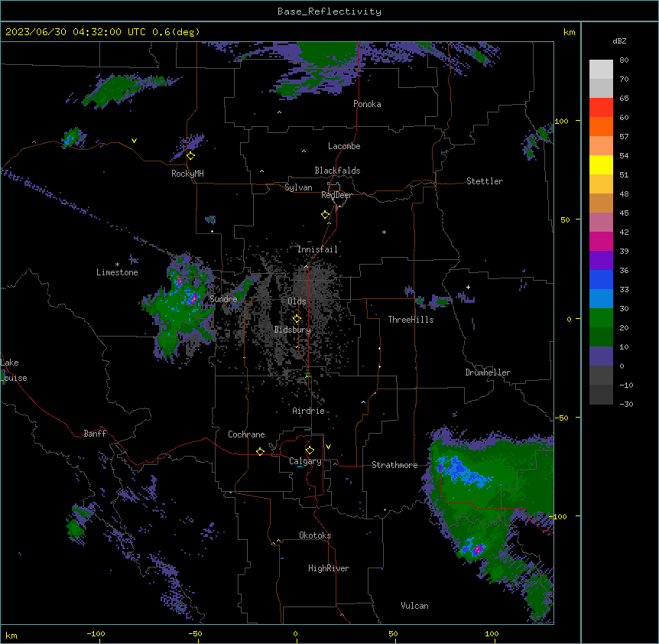
Task: Click the Calgary city label
Action: coord(305,461)
